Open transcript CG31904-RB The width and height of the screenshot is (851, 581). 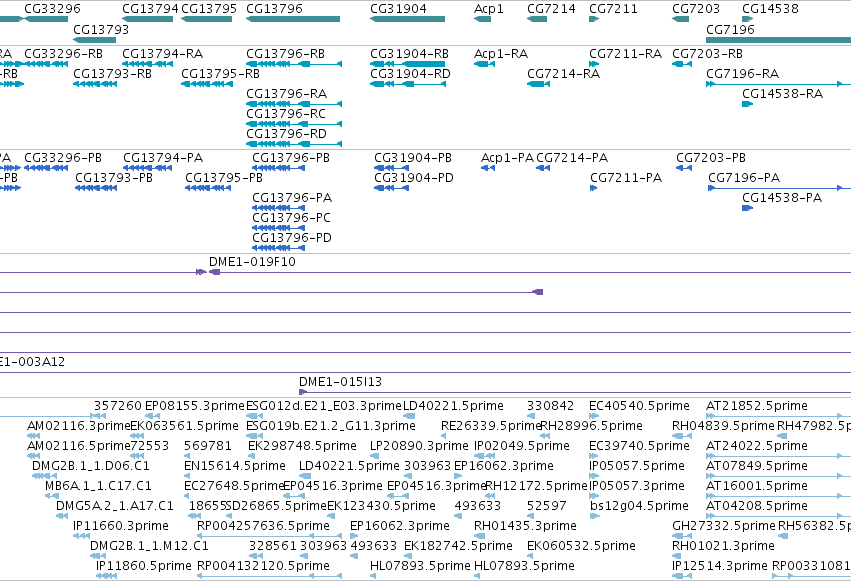[409, 54]
